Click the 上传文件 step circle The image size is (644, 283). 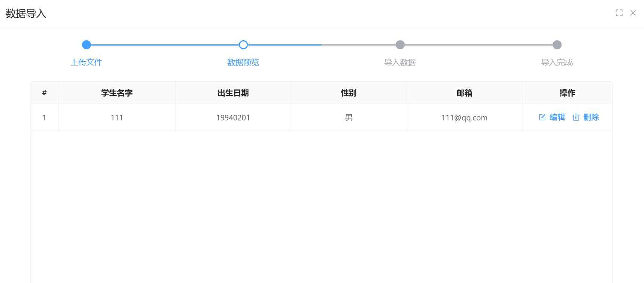[87, 45]
